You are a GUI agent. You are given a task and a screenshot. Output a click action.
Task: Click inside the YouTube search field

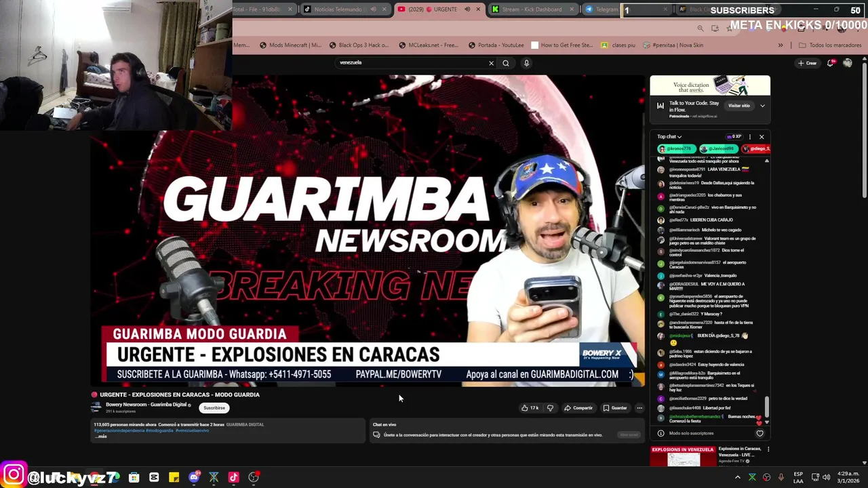coord(410,63)
